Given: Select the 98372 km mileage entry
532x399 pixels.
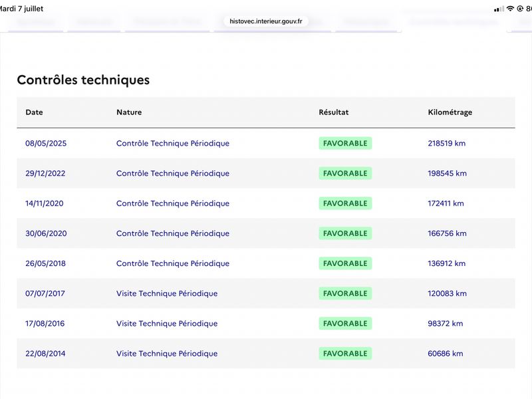Looking at the screenshot, I should coord(445,323).
